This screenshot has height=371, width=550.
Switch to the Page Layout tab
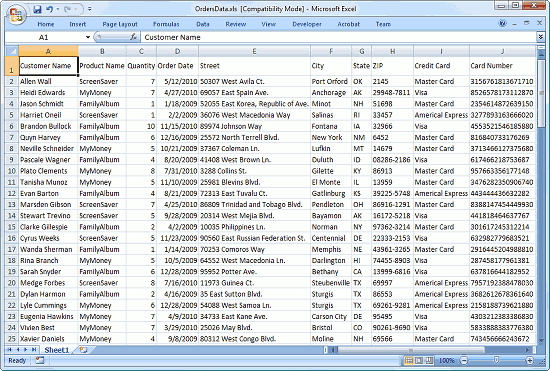click(x=120, y=24)
